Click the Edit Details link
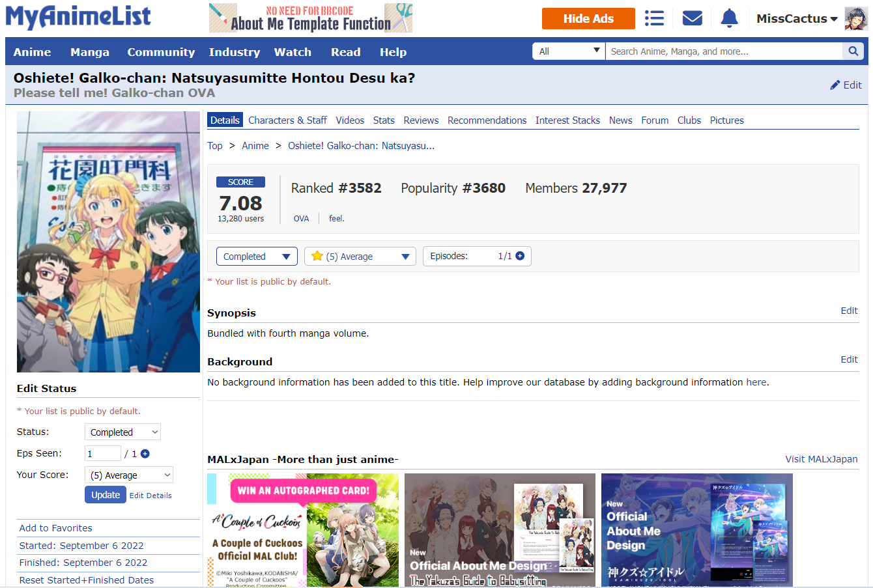873x588 pixels. [150, 496]
